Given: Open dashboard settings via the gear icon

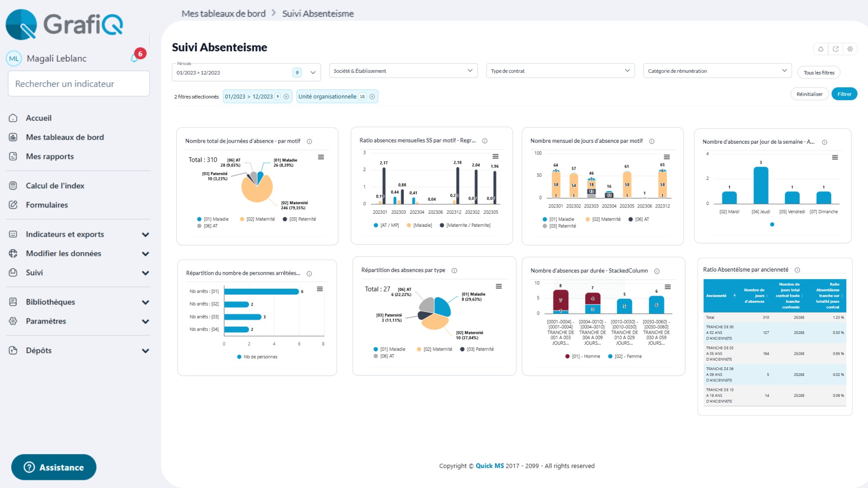Looking at the screenshot, I should click(x=850, y=49).
